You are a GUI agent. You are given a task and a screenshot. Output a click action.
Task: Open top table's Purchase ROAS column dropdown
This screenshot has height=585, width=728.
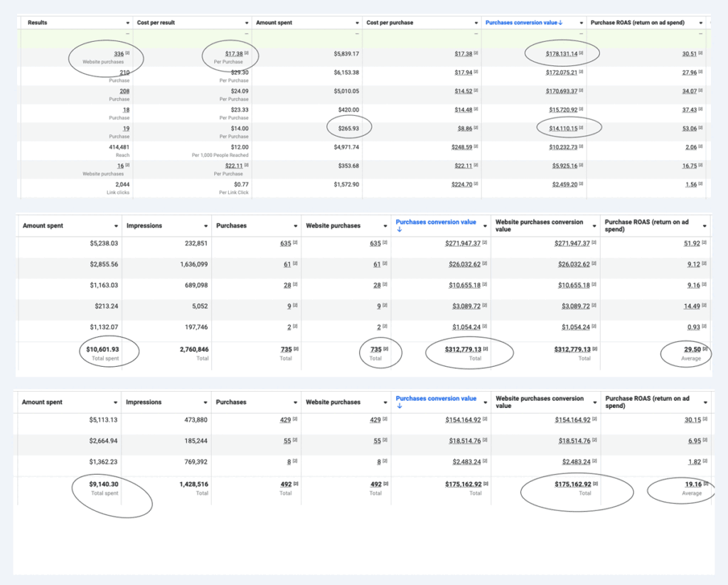700,23
